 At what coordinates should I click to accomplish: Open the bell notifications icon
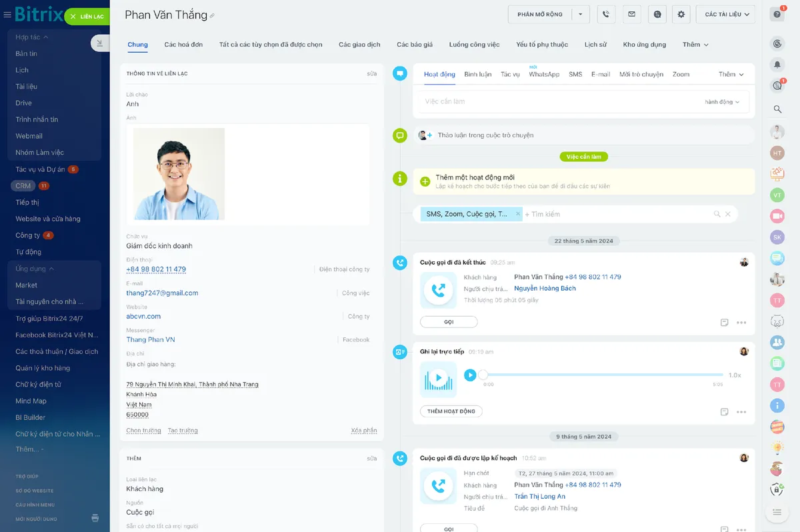pyautogui.click(x=777, y=65)
